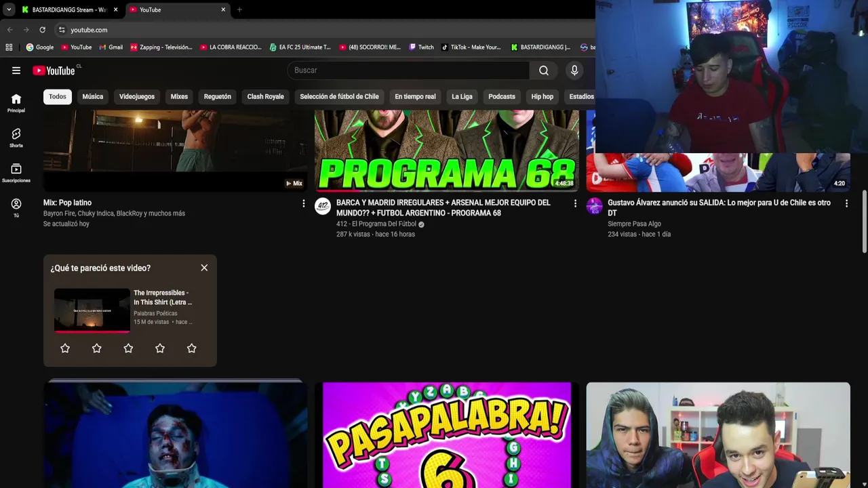Open Gmail bookmark
Screen dimensions: 868x488
click(x=111, y=47)
